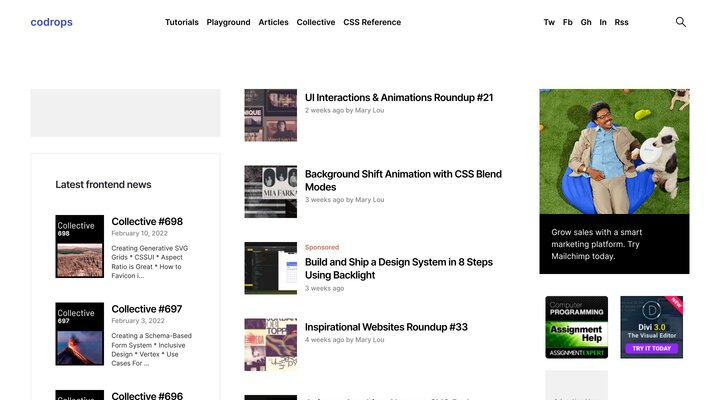The height and width of the screenshot is (400, 720).
Task: Click the February 3, 2022 date
Action: coord(138,321)
